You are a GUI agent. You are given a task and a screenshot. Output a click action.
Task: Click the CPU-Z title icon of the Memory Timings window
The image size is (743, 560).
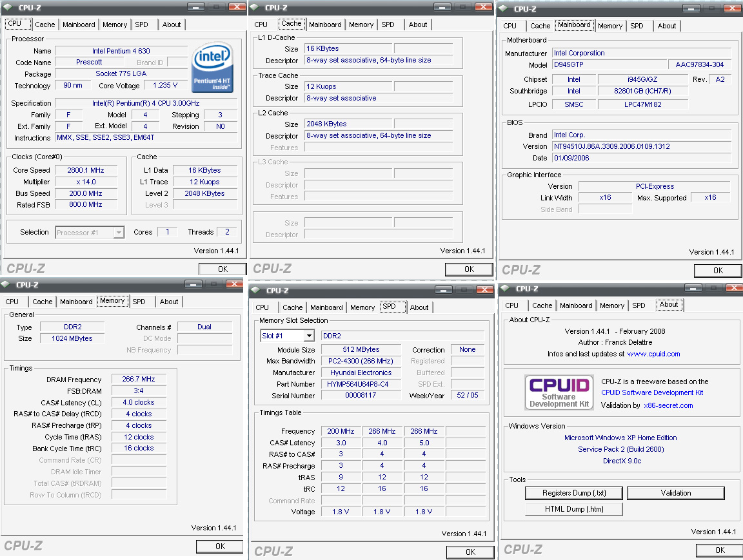pos(6,284)
